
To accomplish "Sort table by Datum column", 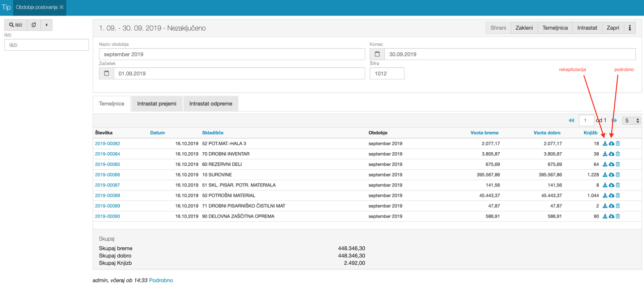I will (x=157, y=133).
